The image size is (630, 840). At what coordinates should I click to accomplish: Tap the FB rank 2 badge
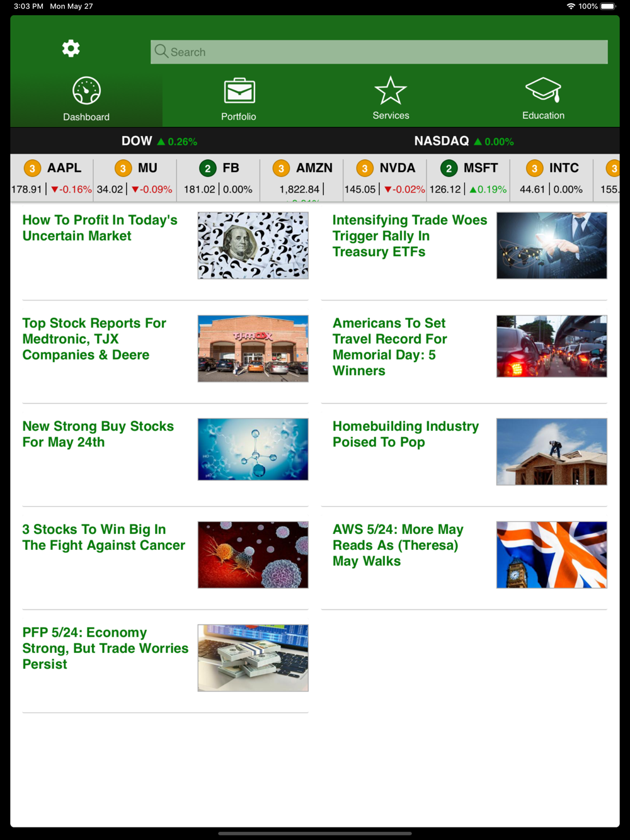point(207,169)
